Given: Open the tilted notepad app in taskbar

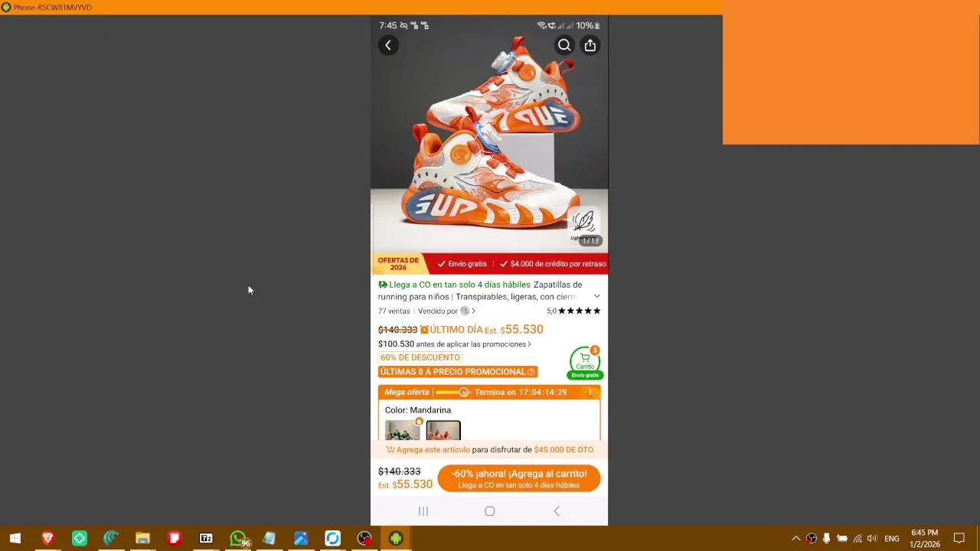Looking at the screenshot, I should [269, 538].
